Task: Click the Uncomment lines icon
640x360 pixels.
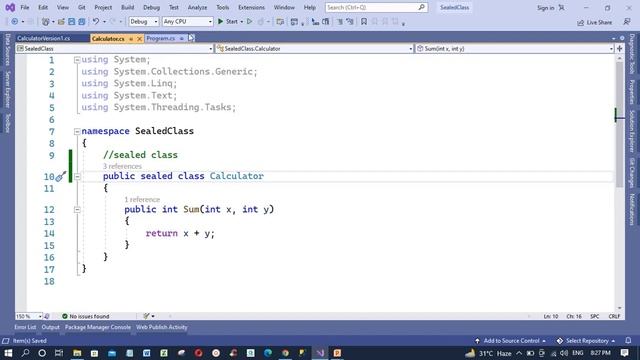Action: 350,22
